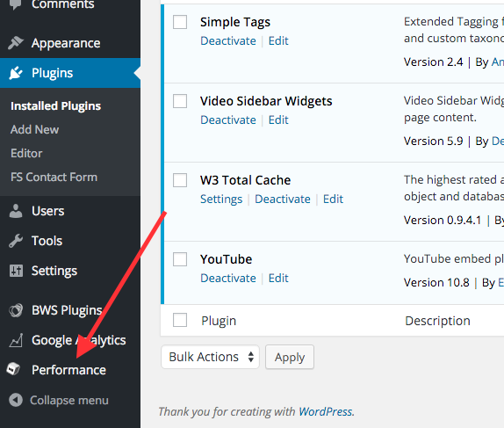Viewport: 504px width, 428px height.
Task: Click Version 2.4 text
Action: [433, 62]
